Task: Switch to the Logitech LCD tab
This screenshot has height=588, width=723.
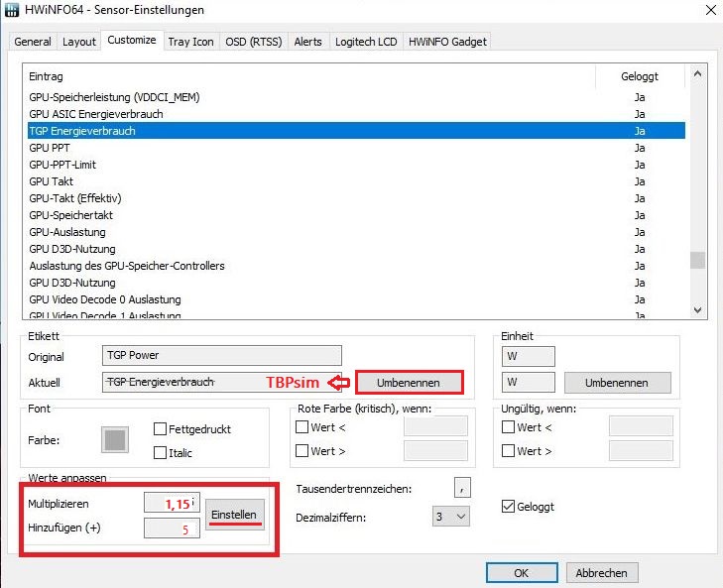Action: 366,42
